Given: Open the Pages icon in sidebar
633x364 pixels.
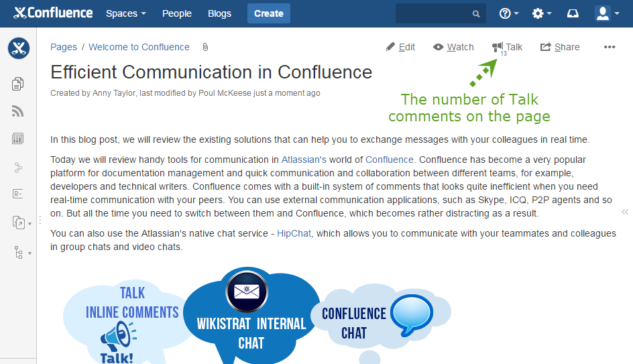Looking at the screenshot, I should pyautogui.click(x=18, y=84).
